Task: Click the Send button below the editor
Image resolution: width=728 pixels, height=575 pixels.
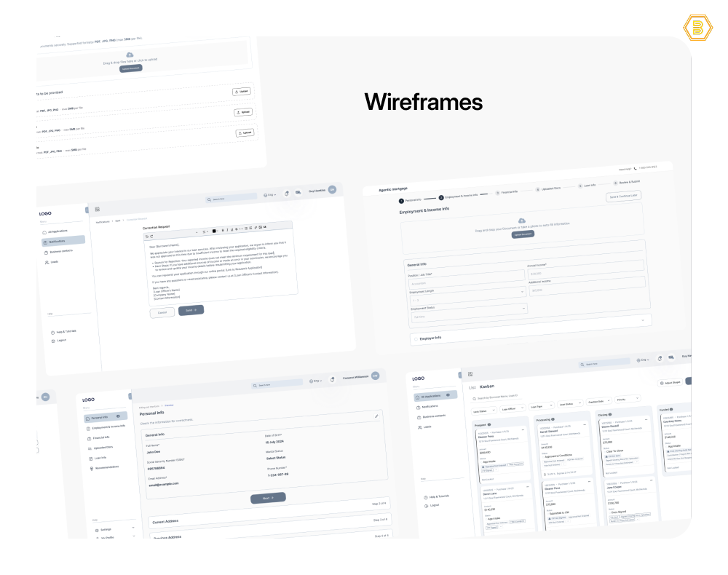Action: [x=191, y=309]
